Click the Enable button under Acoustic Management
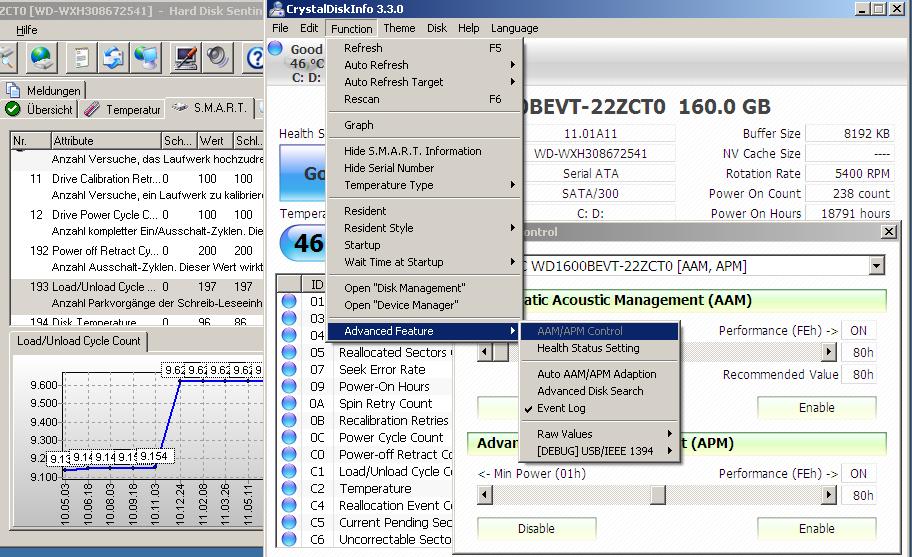The height and width of the screenshot is (557, 912). tap(817, 408)
